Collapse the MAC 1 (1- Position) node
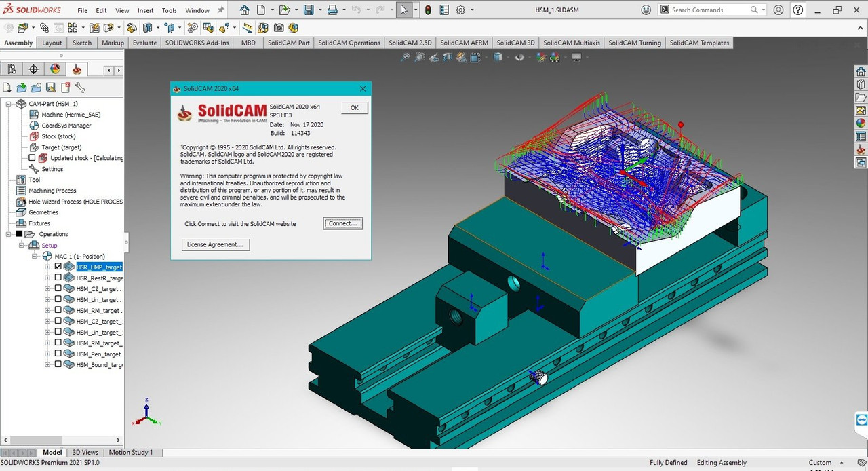The height and width of the screenshot is (471, 868). click(x=35, y=256)
